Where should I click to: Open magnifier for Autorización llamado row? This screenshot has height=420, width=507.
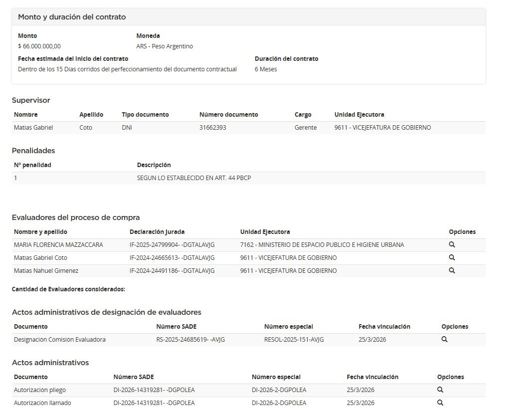[440, 403]
